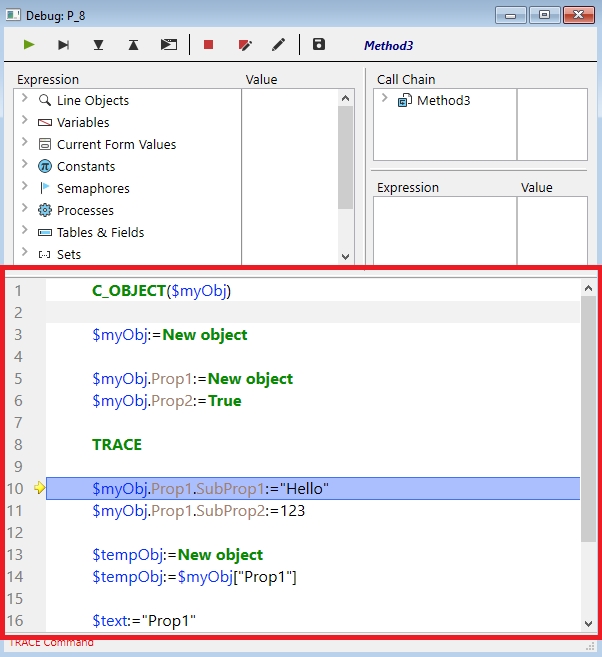Click the Abort and Edit icon

244,45
